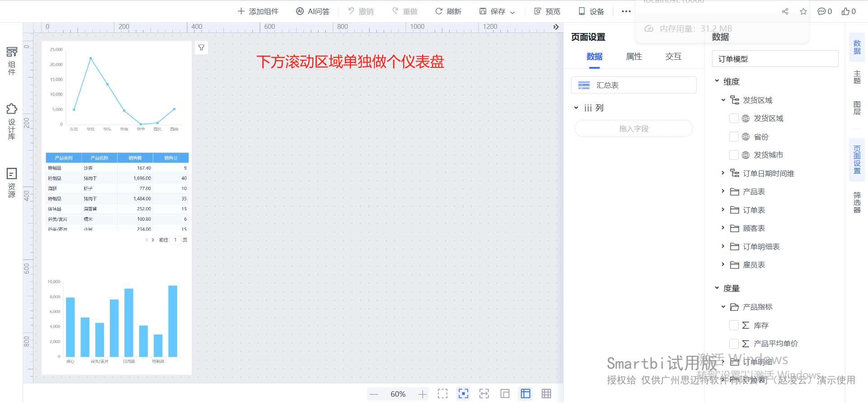868x403 pixels.
Task: Click the 订单模型 data model field
Action: (x=775, y=59)
